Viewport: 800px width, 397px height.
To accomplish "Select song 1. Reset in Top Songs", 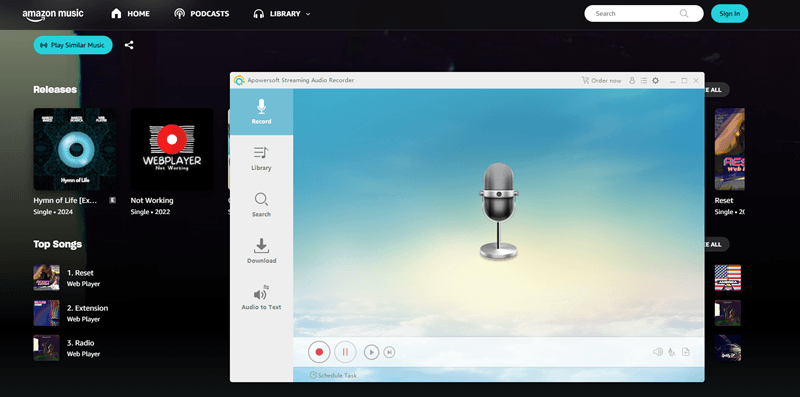I will (80, 273).
